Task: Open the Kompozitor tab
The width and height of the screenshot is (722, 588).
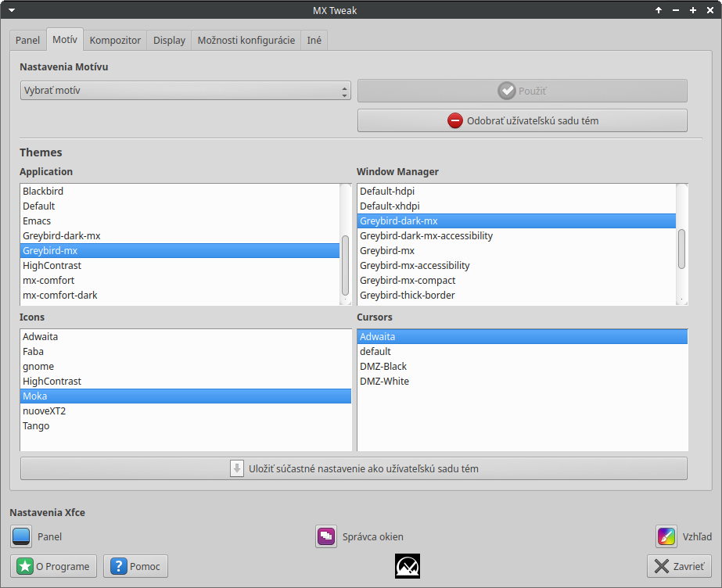Action: click(115, 41)
